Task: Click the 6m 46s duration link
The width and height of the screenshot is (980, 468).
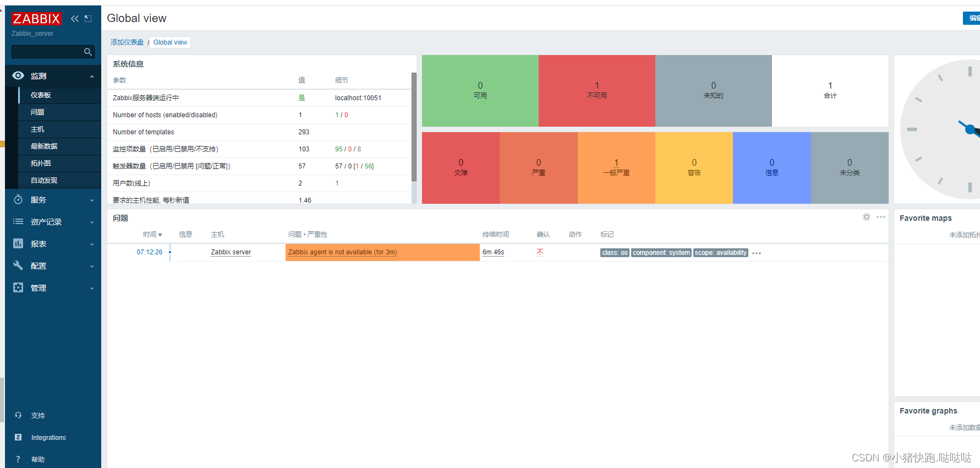Action: (x=493, y=252)
